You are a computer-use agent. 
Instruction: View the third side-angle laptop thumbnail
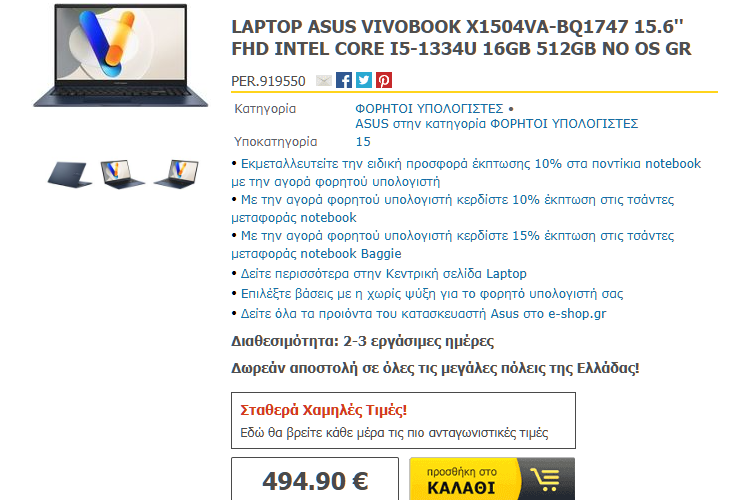pos(176,175)
